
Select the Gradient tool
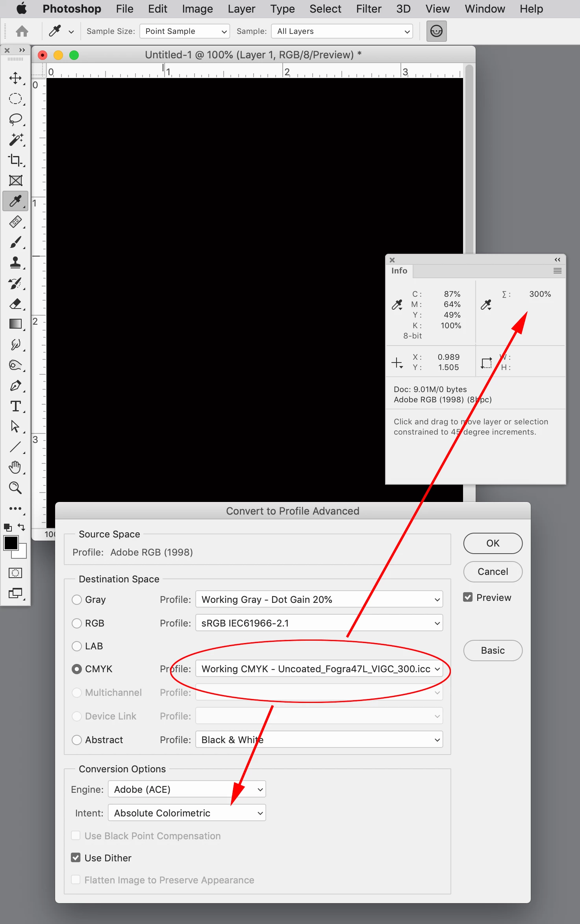15,324
